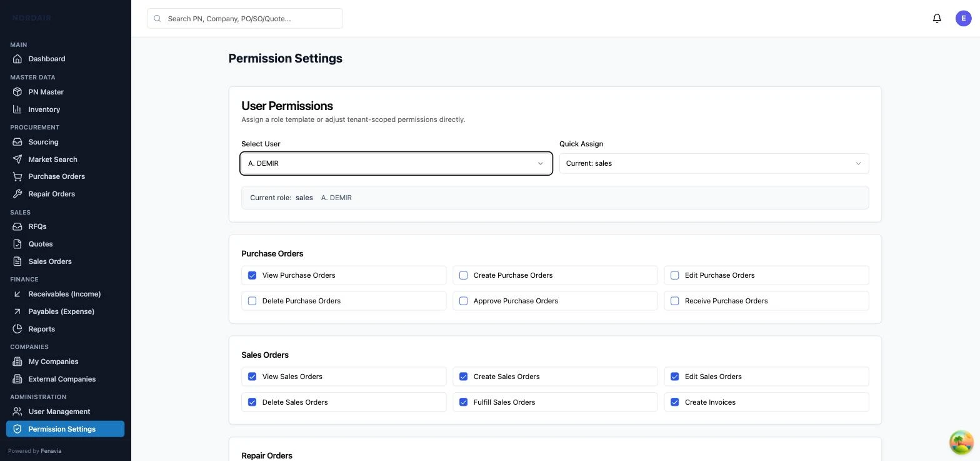Click the Dashboard home icon
980x461 pixels.
point(17,59)
